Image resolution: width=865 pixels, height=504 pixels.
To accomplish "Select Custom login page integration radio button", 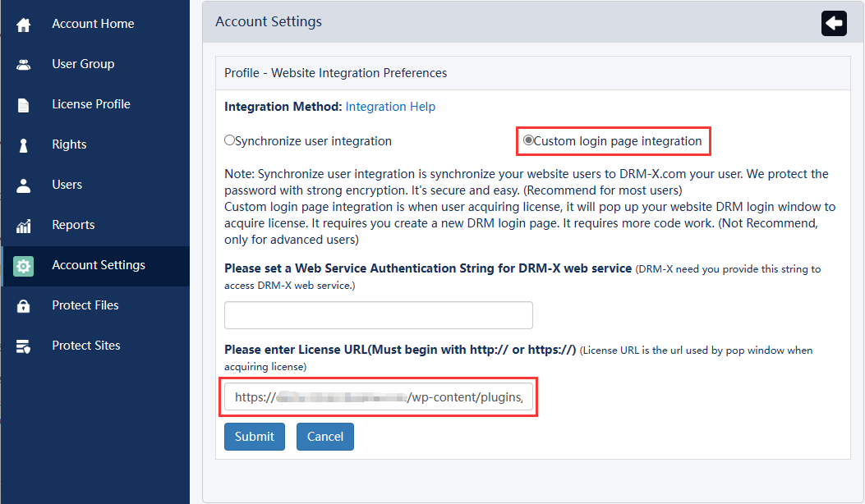I will [x=529, y=140].
